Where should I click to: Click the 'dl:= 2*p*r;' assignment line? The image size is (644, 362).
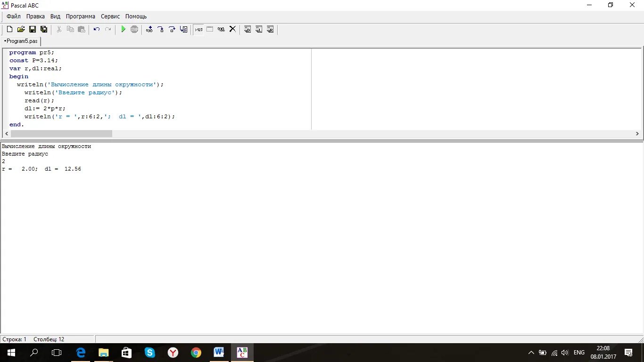(x=45, y=108)
